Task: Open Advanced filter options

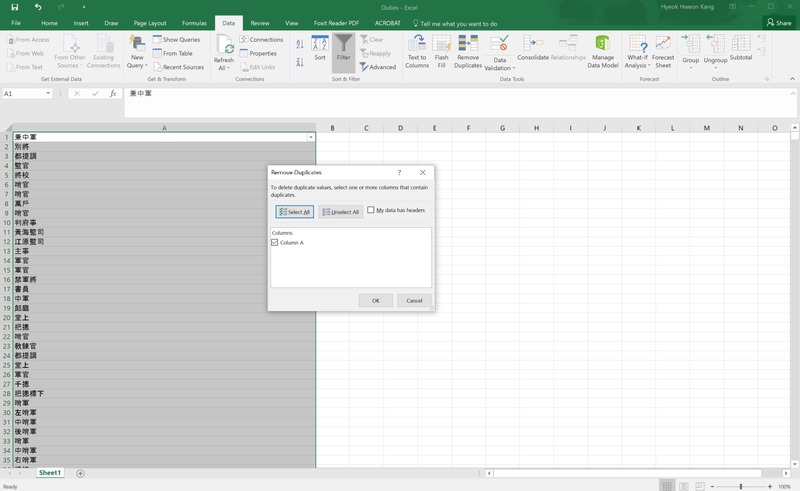Action: [x=378, y=67]
